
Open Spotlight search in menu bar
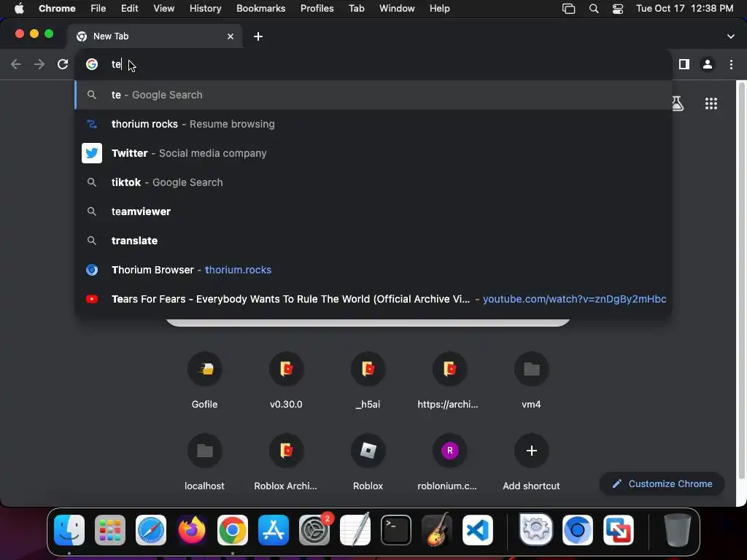pyautogui.click(x=594, y=9)
